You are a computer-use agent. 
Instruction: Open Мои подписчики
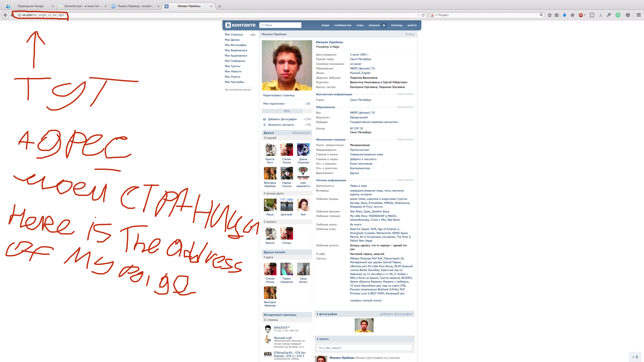pos(274,104)
